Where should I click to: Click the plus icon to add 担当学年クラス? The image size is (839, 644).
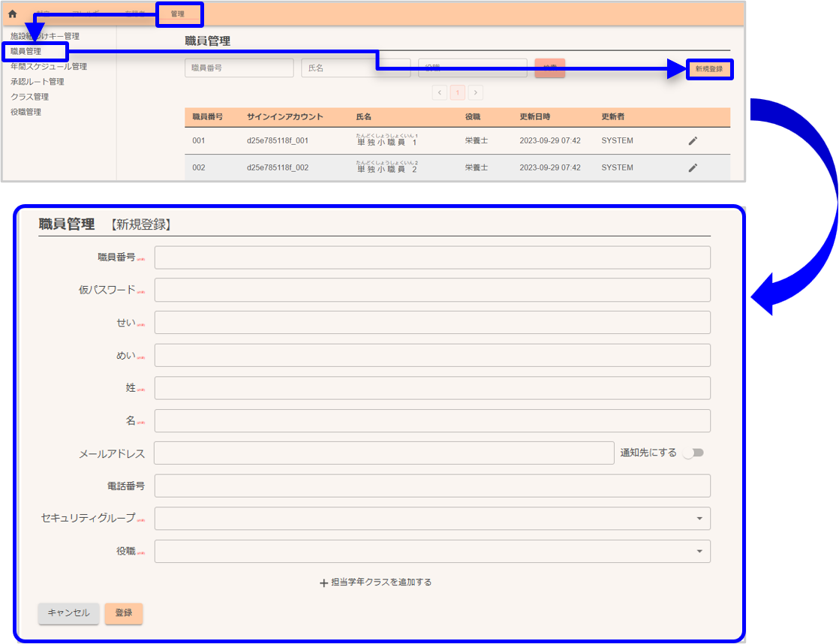[324, 582]
